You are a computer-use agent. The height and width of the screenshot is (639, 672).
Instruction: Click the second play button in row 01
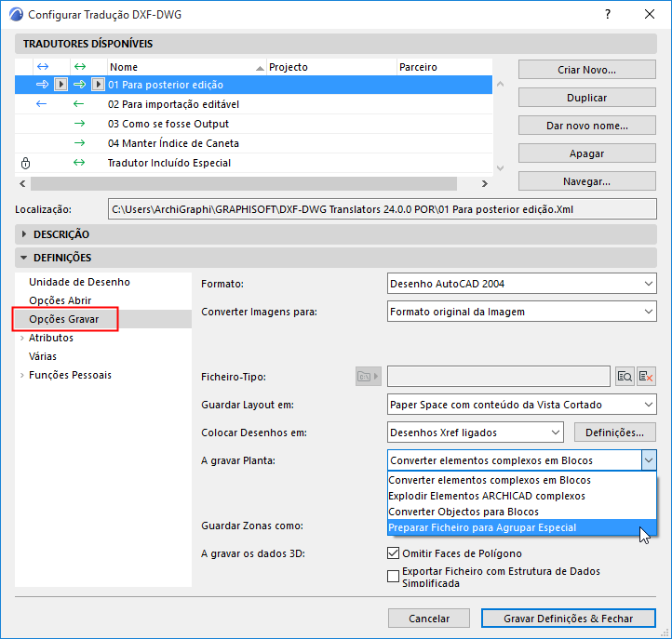click(98, 85)
